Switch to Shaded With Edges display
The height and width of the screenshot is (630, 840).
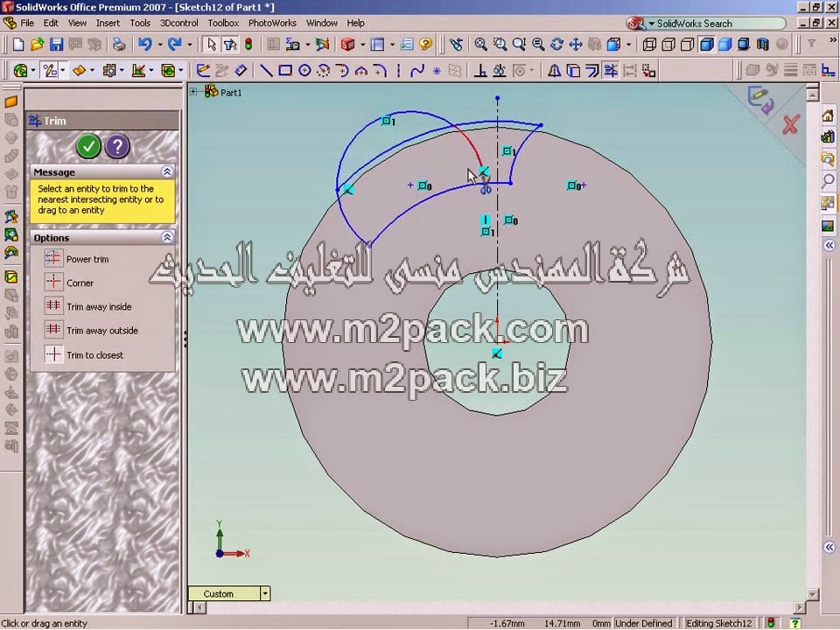tap(707, 45)
